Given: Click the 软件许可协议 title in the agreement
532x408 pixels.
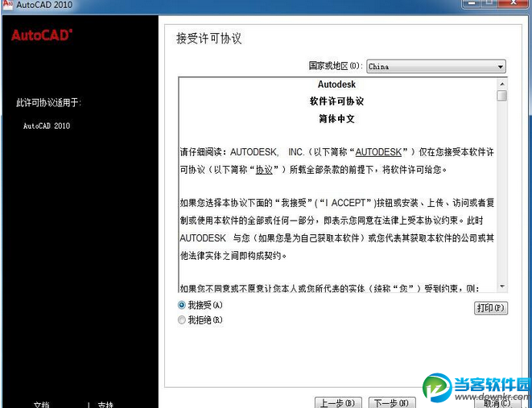Looking at the screenshot, I should point(336,101).
